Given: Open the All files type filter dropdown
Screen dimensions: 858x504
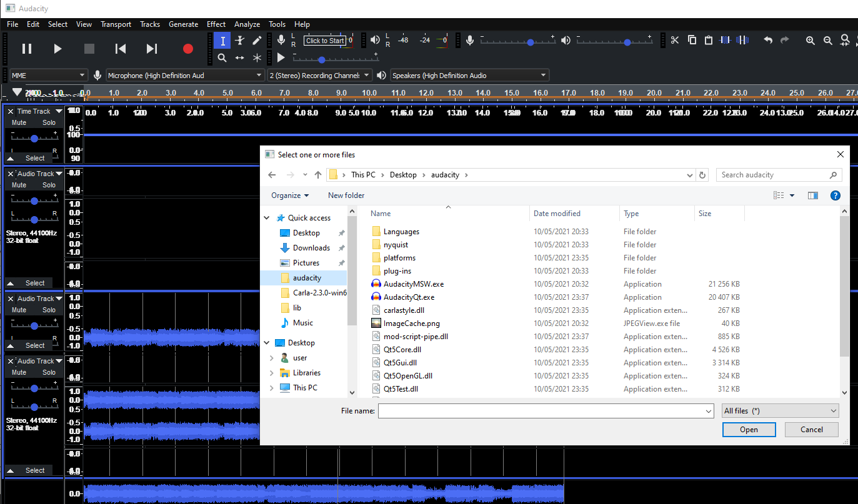Looking at the screenshot, I should 780,411.
